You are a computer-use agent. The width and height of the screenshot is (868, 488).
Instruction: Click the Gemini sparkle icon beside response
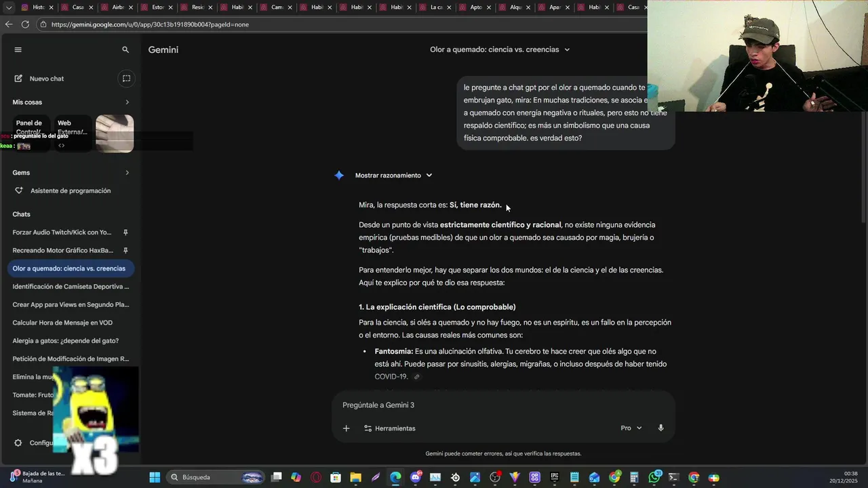(x=339, y=176)
